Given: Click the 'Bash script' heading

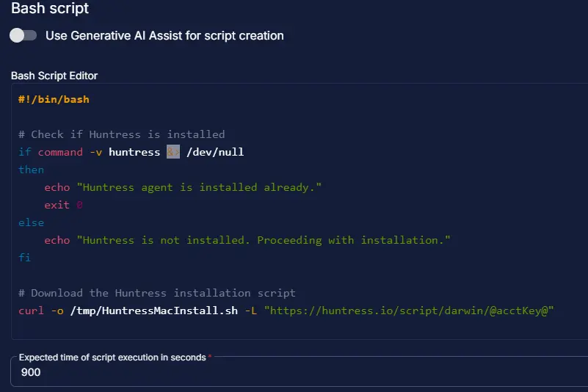Looking at the screenshot, I should tap(50, 8).
